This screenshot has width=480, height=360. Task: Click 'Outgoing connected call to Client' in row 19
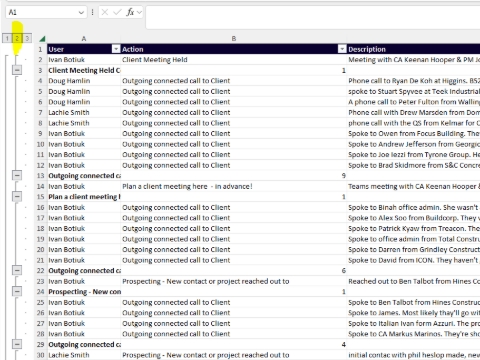[234, 239]
